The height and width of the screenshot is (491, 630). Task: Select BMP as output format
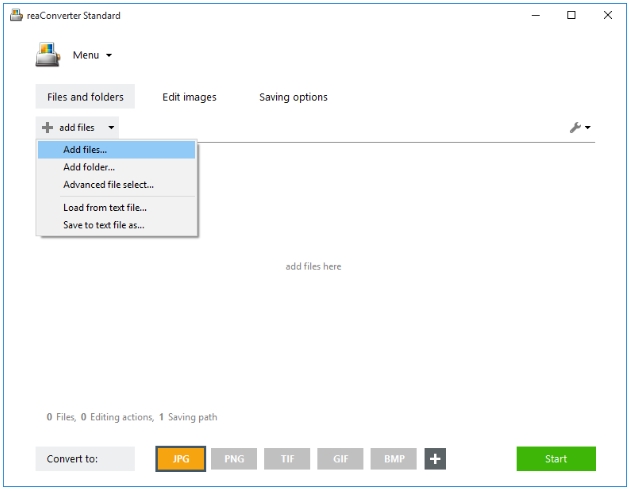pyautogui.click(x=394, y=458)
